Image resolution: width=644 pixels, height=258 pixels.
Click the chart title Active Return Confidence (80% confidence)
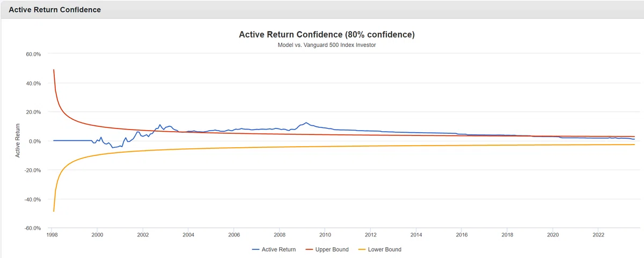coord(327,34)
